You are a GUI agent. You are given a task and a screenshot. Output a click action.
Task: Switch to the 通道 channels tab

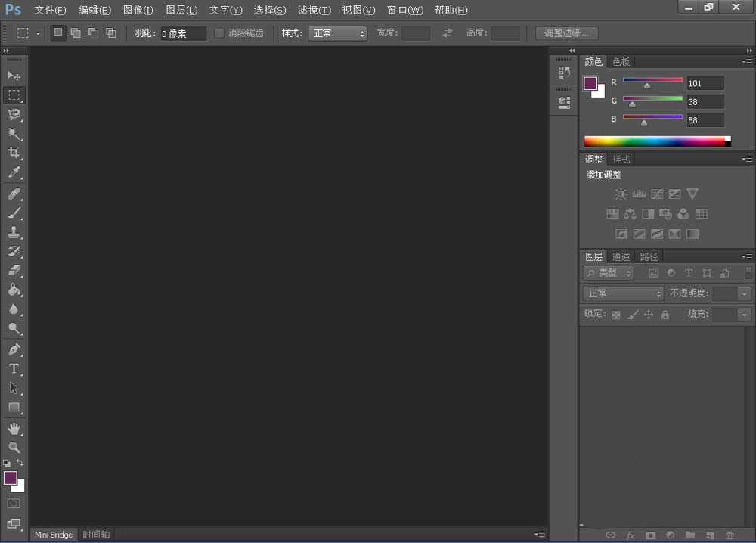[621, 257]
